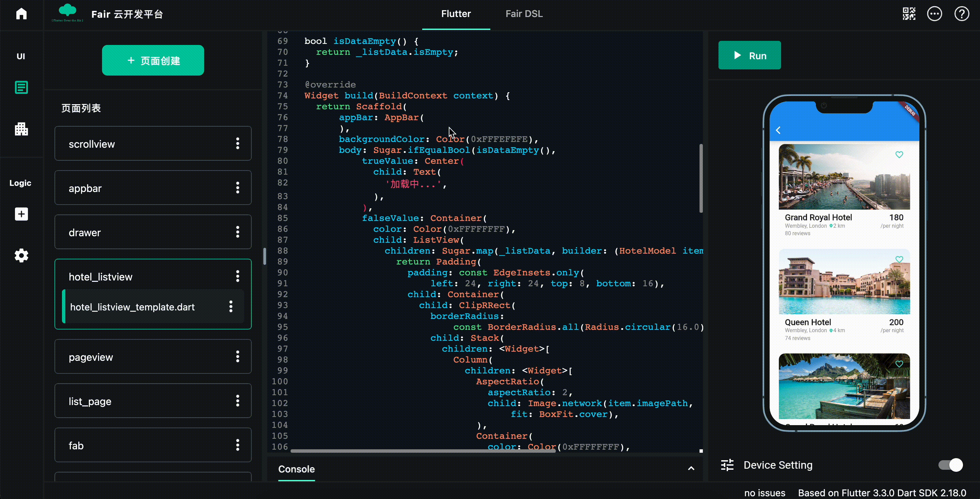The image size is (980, 499).
Task: Click the 页面创建 create page button
Action: click(x=153, y=61)
